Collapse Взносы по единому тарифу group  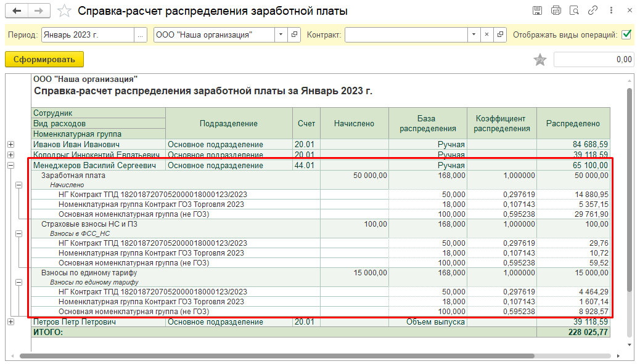[18, 283]
